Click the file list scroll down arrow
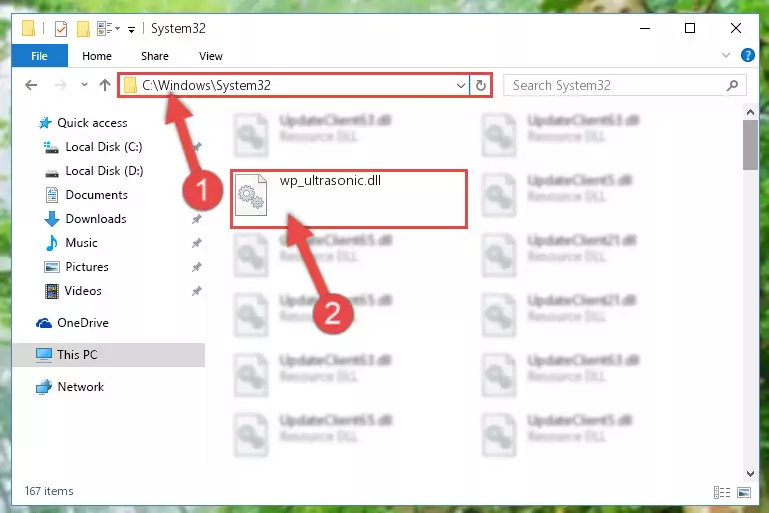 [x=750, y=473]
